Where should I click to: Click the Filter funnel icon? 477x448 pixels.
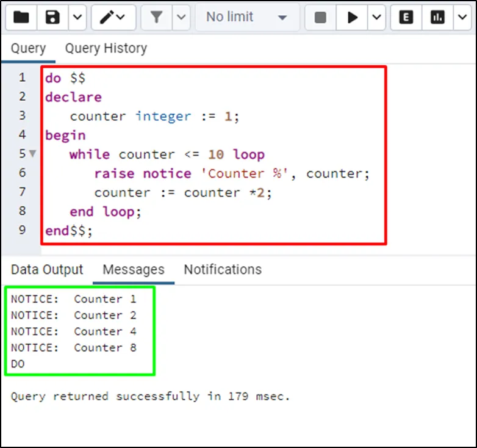[157, 18]
